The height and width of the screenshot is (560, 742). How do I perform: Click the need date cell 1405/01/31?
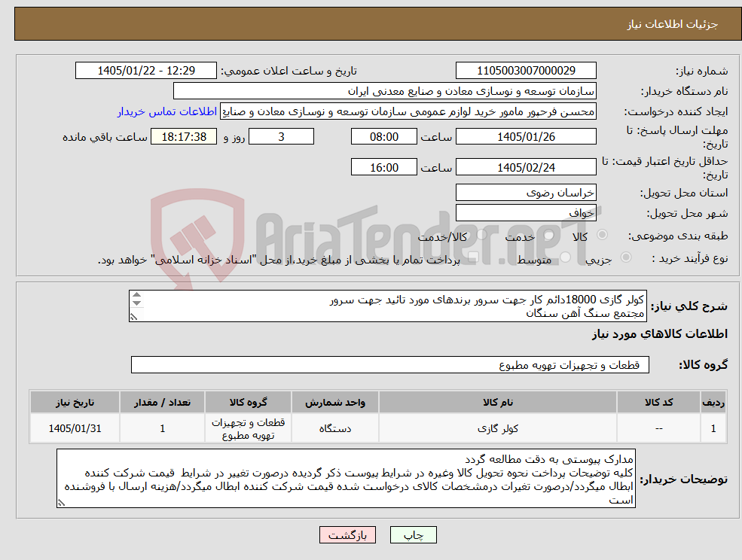pyautogui.click(x=75, y=428)
